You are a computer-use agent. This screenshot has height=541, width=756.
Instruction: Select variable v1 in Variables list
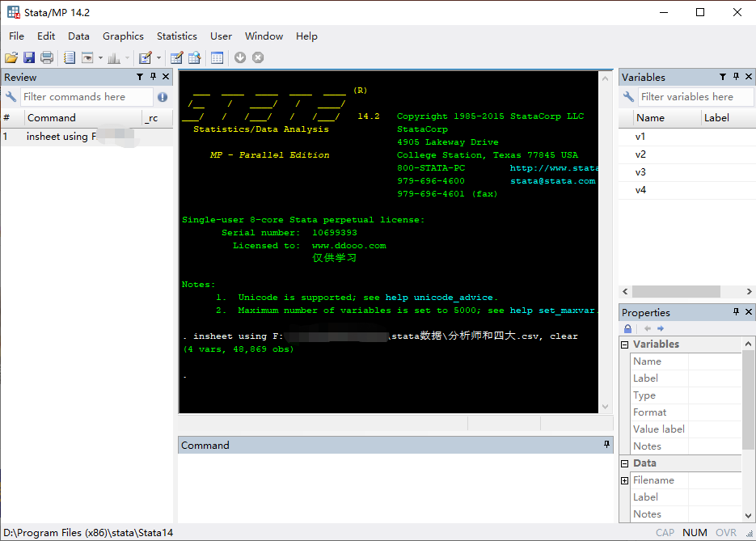tap(687, 137)
